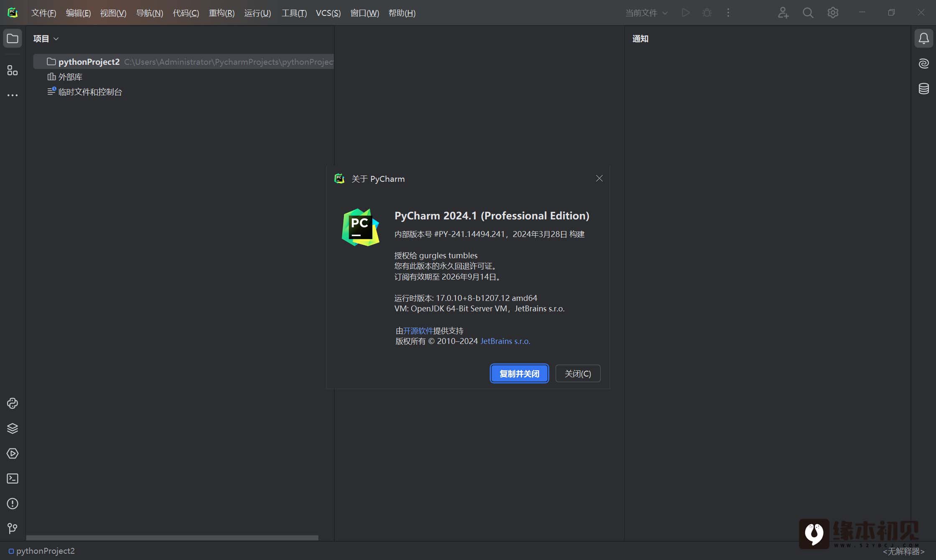The height and width of the screenshot is (560, 936).
Task: Show more tool windows ellipsis
Action: [13, 95]
